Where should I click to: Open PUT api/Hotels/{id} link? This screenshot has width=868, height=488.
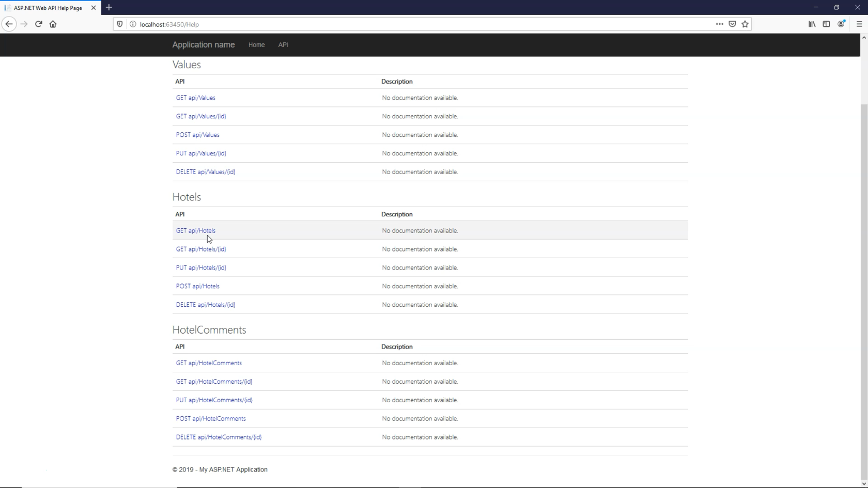[x=201, y=267]
